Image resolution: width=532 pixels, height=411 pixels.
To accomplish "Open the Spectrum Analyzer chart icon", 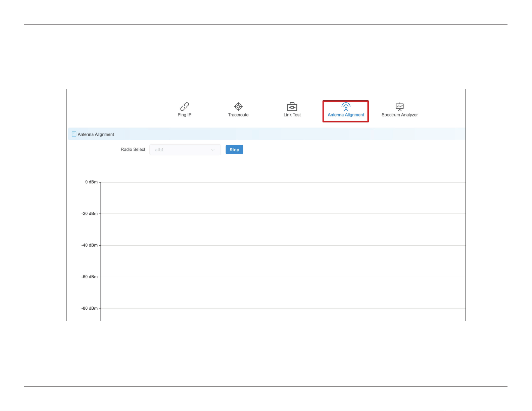I will coord(399,107).
